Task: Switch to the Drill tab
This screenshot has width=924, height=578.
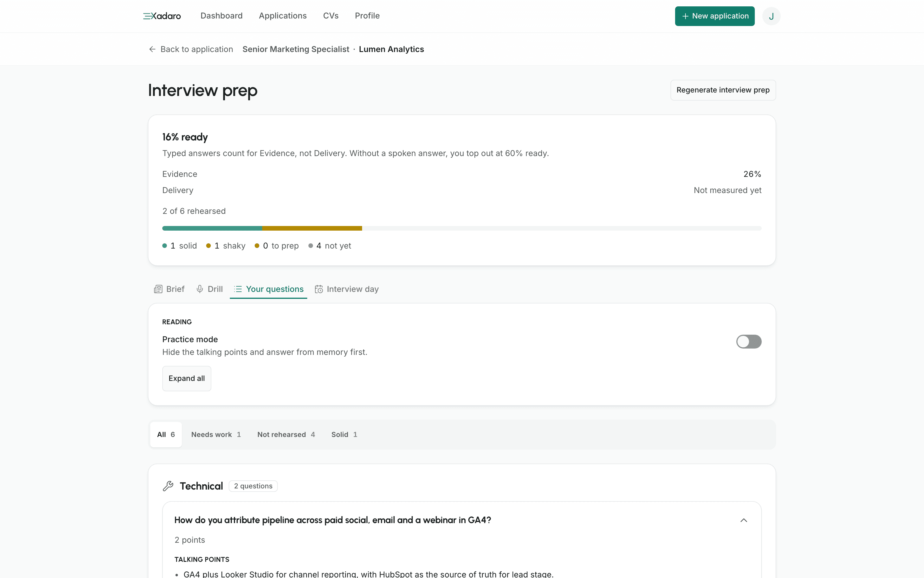Action: [x=209, y=289]
